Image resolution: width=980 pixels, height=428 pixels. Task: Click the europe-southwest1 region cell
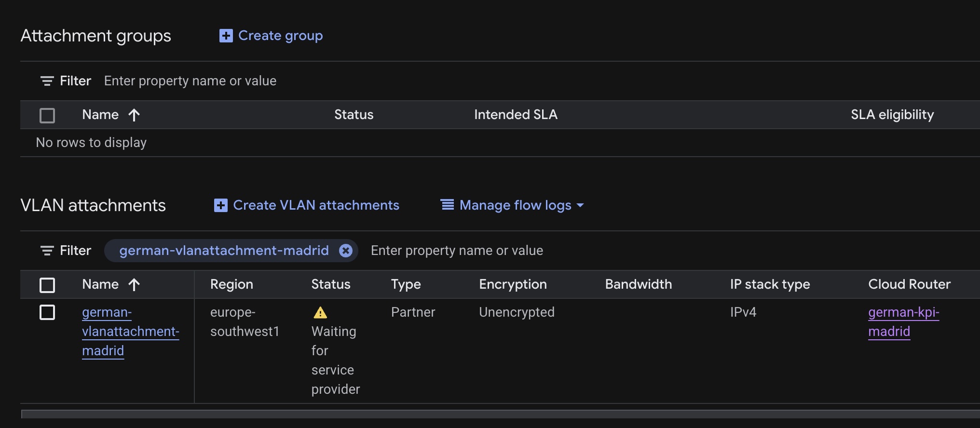[x=245, y=322]
